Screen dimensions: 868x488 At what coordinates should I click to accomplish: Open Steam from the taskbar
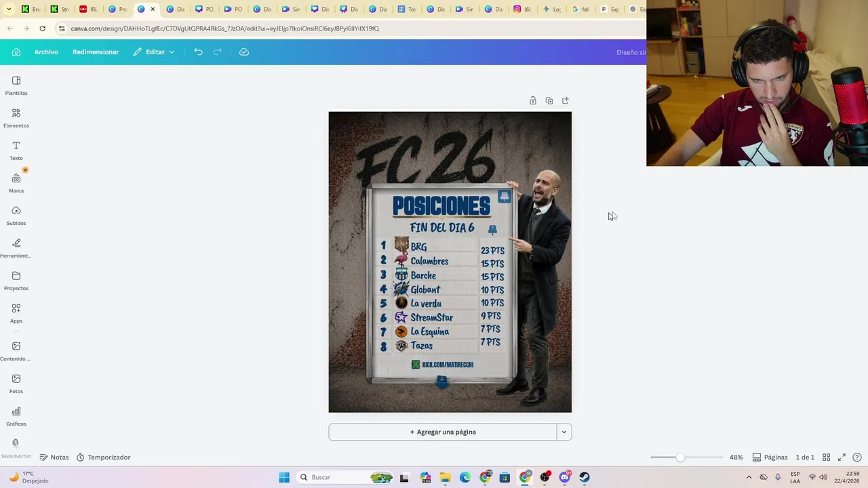585,477
